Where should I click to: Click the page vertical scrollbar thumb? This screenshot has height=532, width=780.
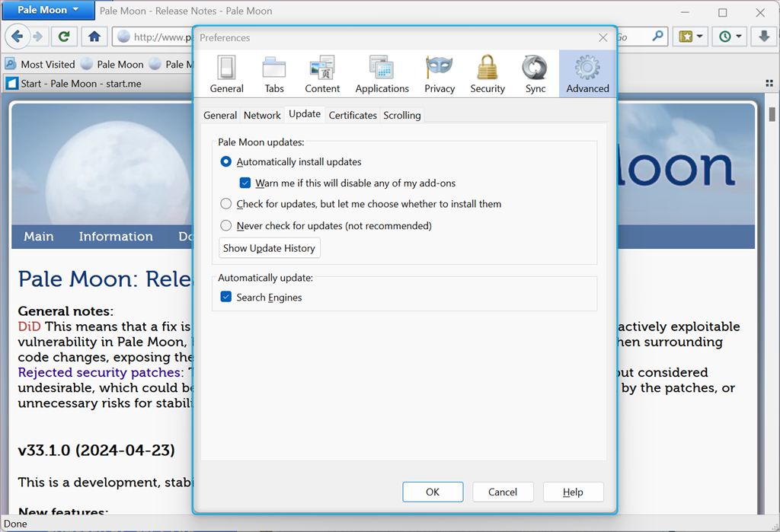772,114
